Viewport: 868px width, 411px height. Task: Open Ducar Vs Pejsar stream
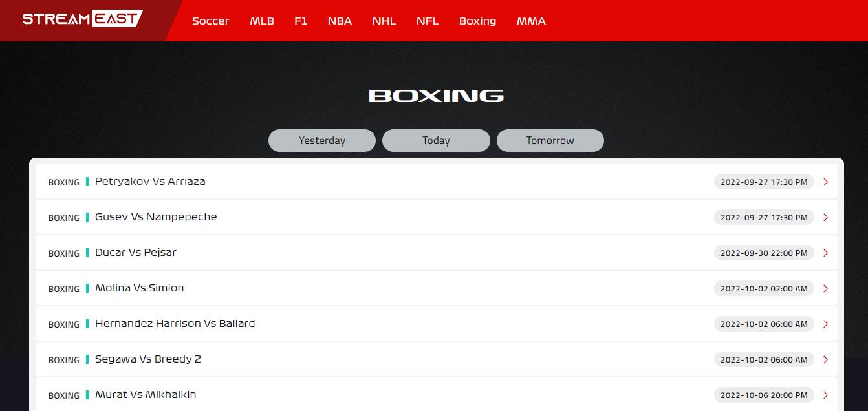coord(436,253)
